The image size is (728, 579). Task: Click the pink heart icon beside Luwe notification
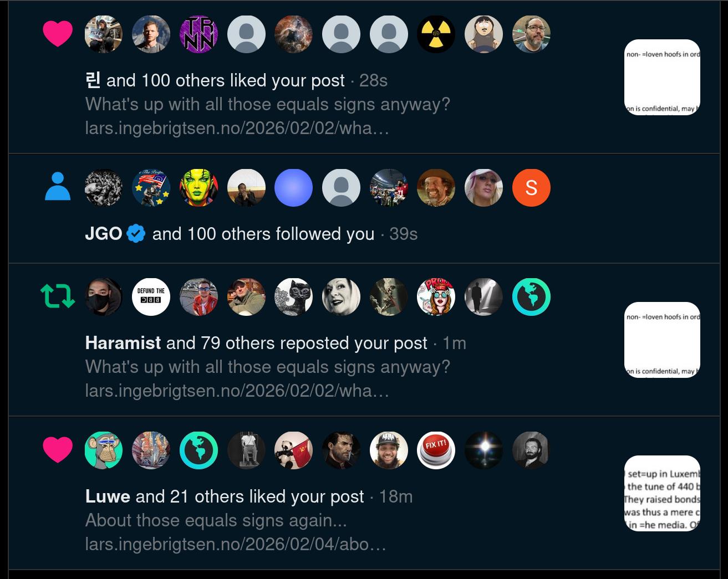58,449
